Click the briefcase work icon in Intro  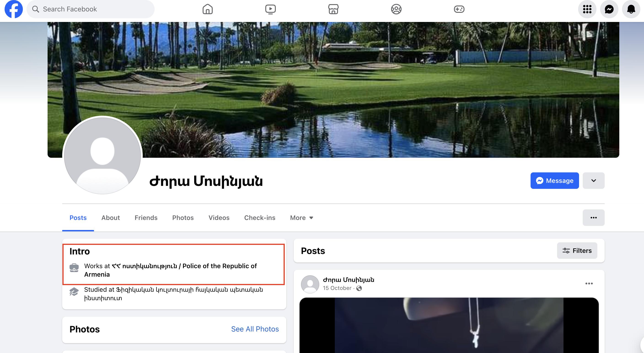pyautogui.click(x=74, y=268)
